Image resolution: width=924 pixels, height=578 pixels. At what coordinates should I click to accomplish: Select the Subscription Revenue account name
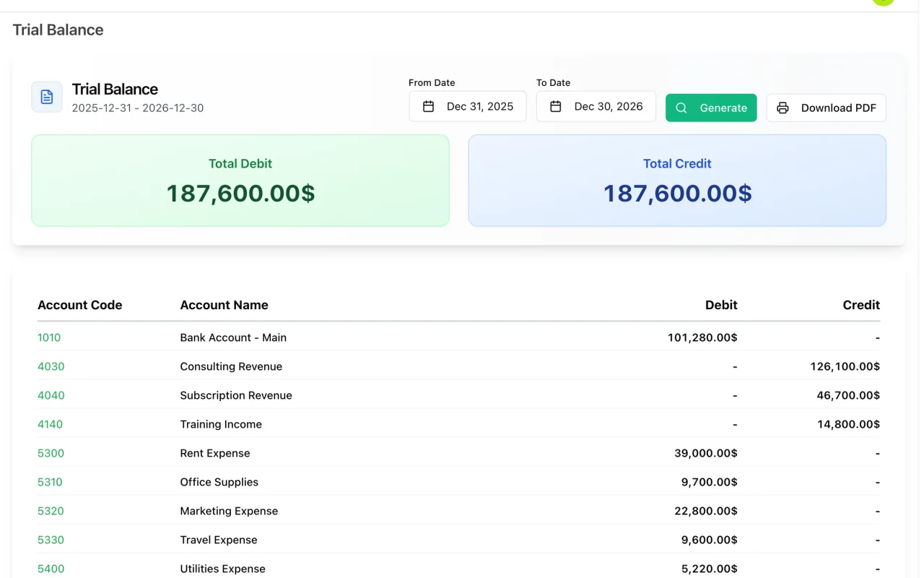point(236,395)
